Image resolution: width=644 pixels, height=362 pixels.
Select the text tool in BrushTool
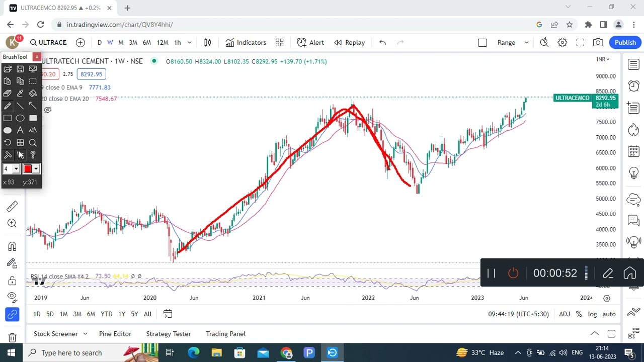pyautogui.click(x=20, y=130)
